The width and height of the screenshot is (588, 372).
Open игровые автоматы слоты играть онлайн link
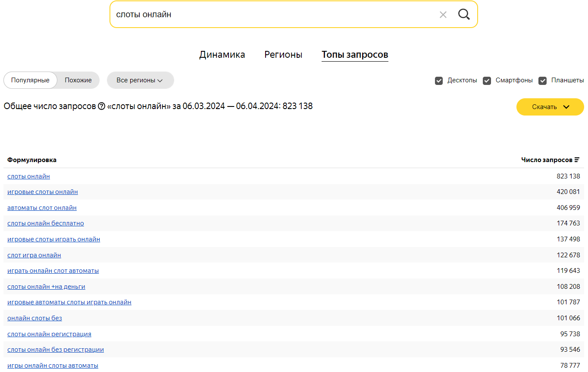69,302
